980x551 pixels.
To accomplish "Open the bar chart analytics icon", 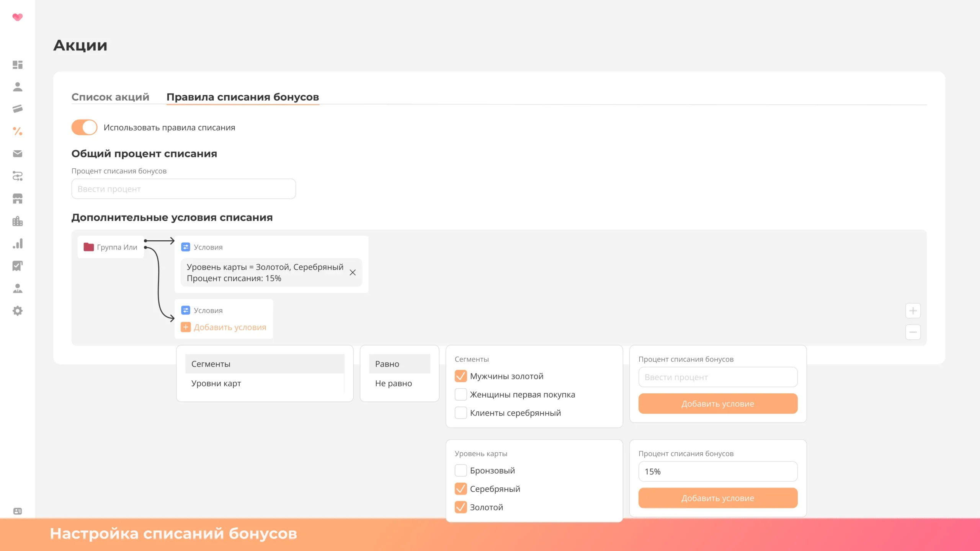I will pyautogui.click(x=18, y=244).
